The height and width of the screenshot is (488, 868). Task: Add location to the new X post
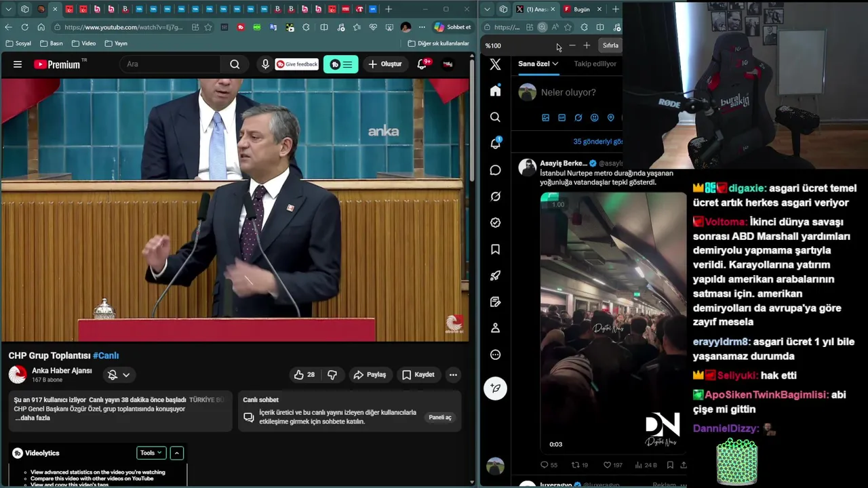(610, 117)
